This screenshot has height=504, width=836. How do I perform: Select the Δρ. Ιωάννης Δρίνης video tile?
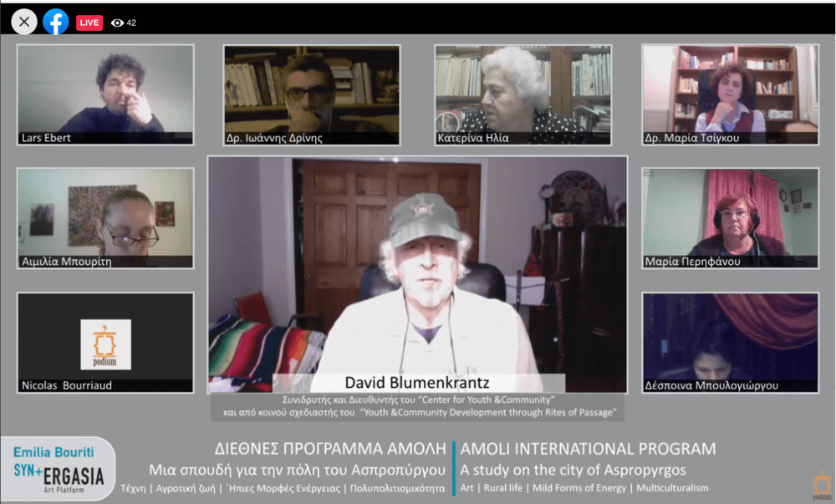311,94
